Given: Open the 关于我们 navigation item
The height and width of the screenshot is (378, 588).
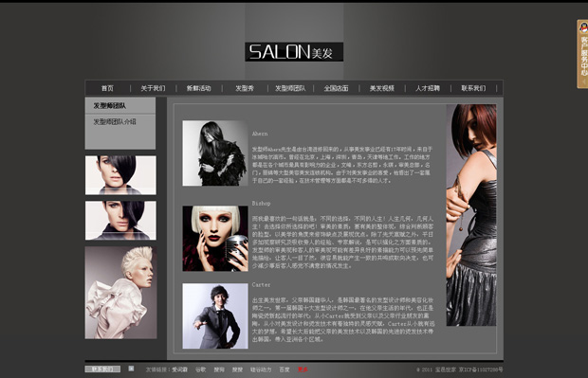Looking at the screenshot, I should 153,88.
